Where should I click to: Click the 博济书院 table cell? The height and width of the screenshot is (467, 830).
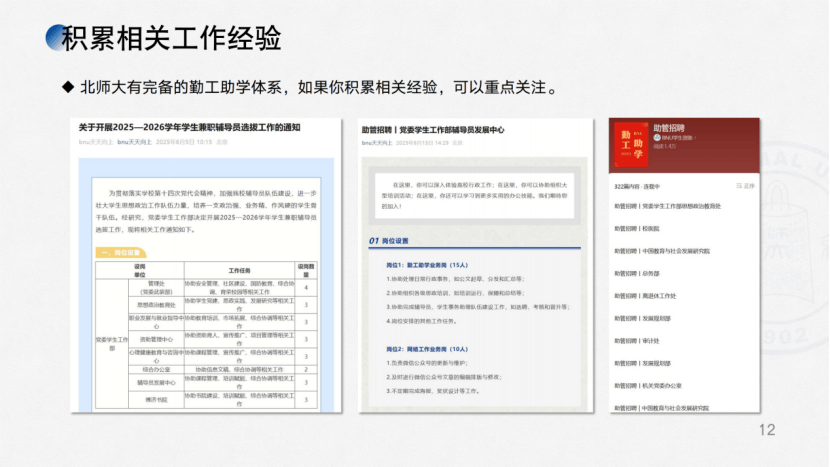156,400
